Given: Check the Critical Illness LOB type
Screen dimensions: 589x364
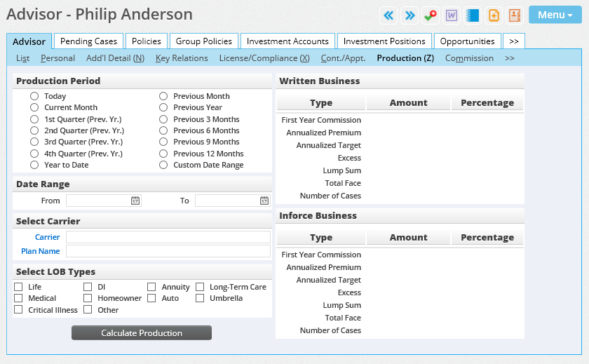Looking at the screenshot, I should 18,309.
